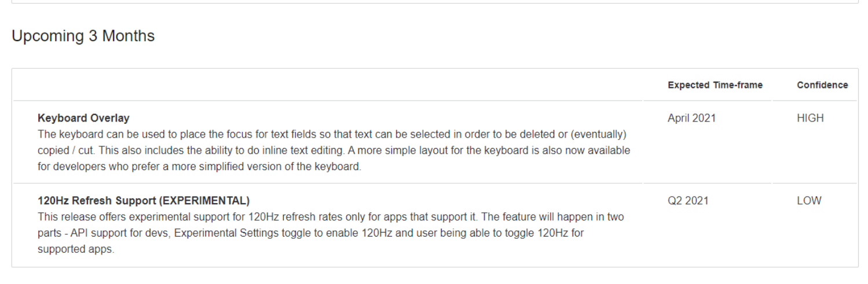
Task: Click the "Confidence" column header
Action: point(822,85)
